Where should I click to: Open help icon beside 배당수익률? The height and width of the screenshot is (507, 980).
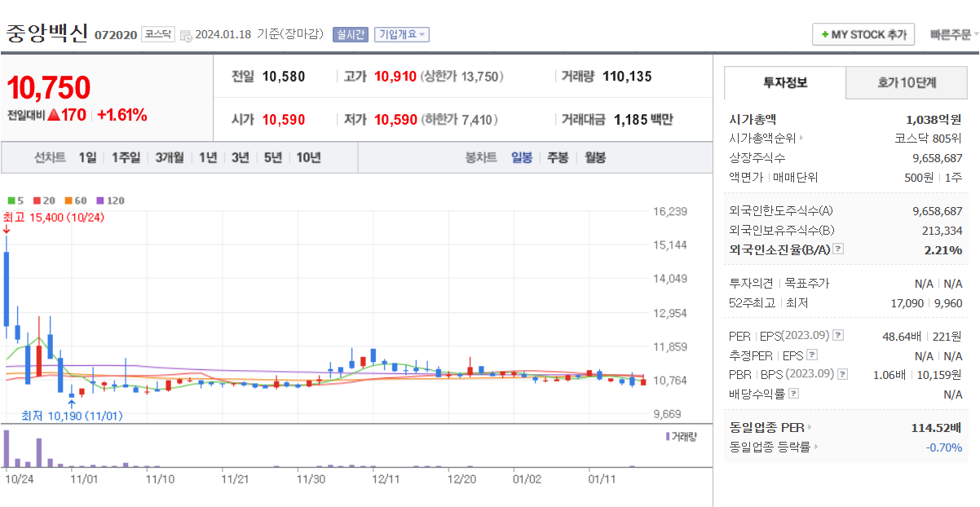794,394
